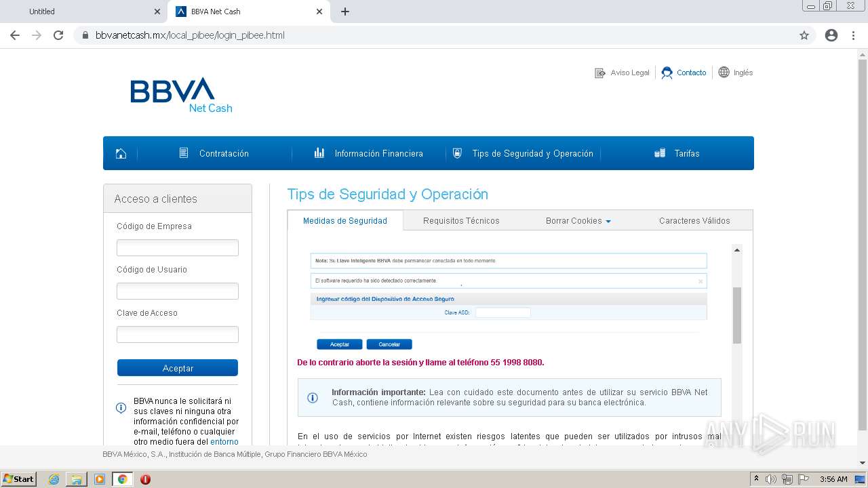
Task: Click the 3:56 AM system clock
Action: click(x=833, y=479)
